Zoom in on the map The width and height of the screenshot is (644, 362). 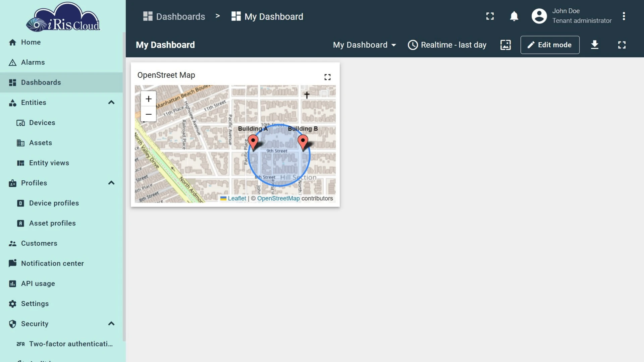149,99
